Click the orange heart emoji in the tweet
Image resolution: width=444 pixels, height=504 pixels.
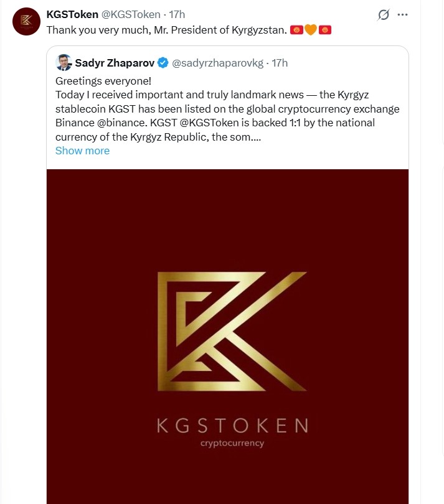click(x=311, y=29)
